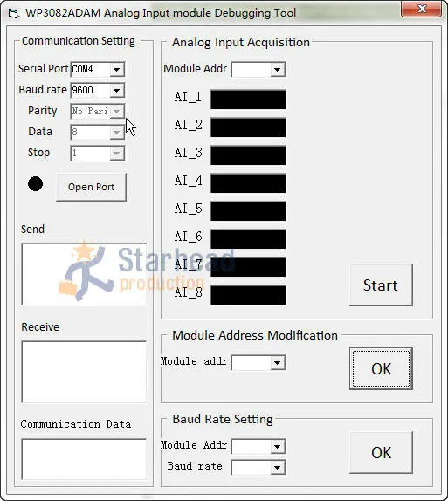Click the Send label above the text box
Screen dimensions: 448x501
pyautogui.click(x=32, y=229)
